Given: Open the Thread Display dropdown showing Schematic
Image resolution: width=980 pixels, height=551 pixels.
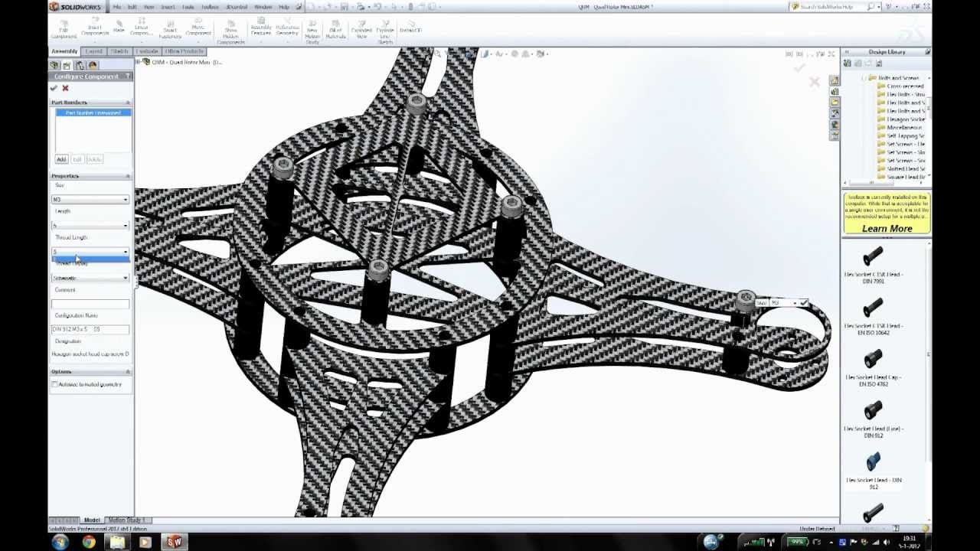Looking at the screenshot, I should [90, 278].
